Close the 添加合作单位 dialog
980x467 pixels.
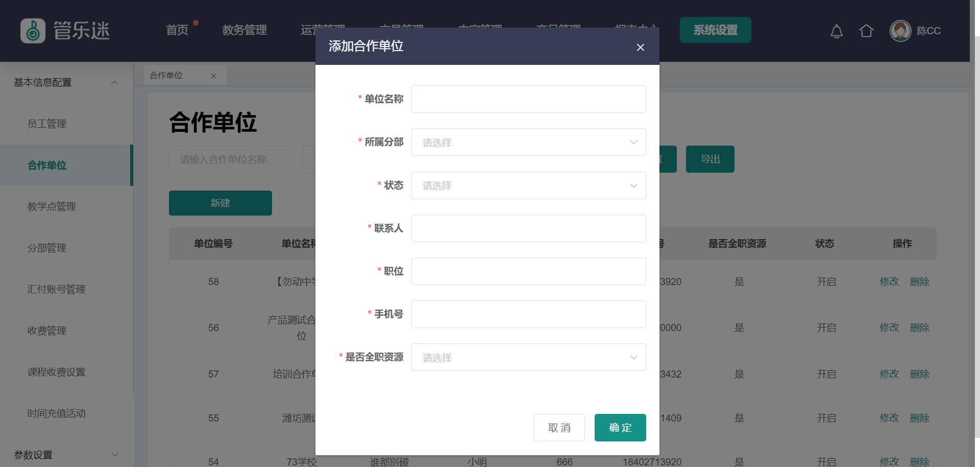pyautogui.click(x=640, y=48)
